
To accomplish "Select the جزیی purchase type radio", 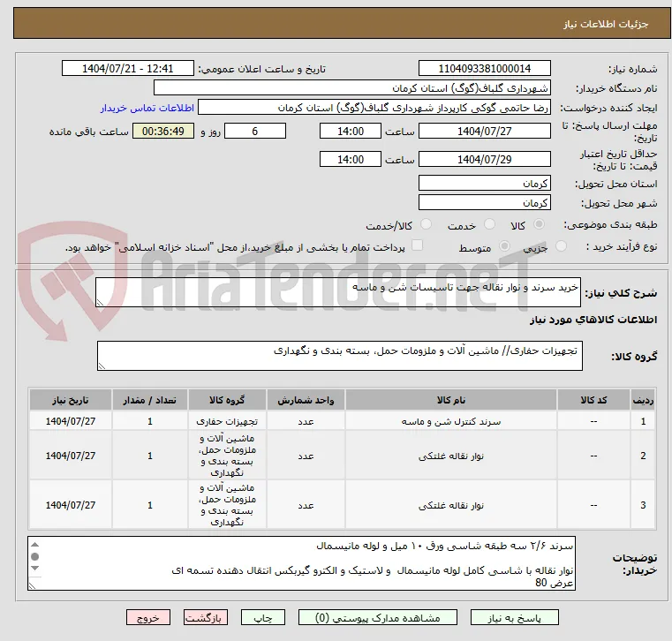I will (561, 246).
